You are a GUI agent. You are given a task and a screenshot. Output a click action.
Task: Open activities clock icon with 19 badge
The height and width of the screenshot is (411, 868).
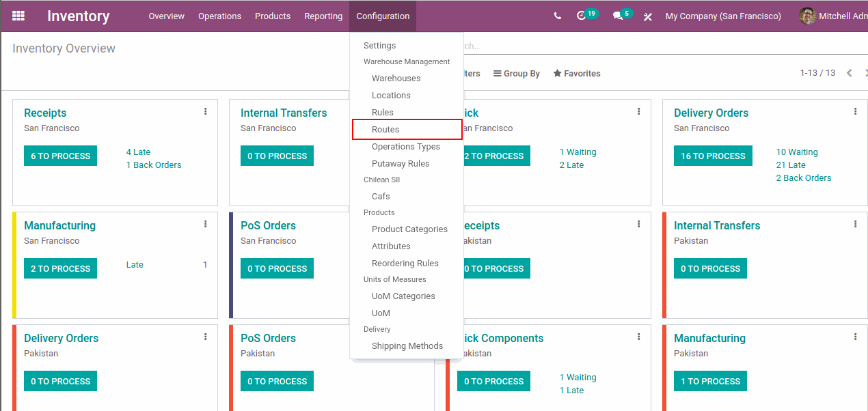click(x=582, y=16)
